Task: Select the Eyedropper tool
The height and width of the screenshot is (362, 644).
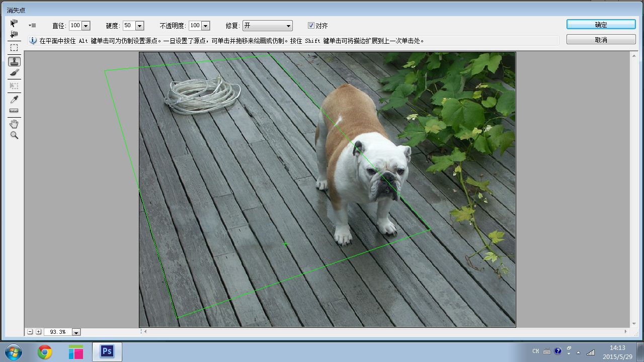Action: 14,99
